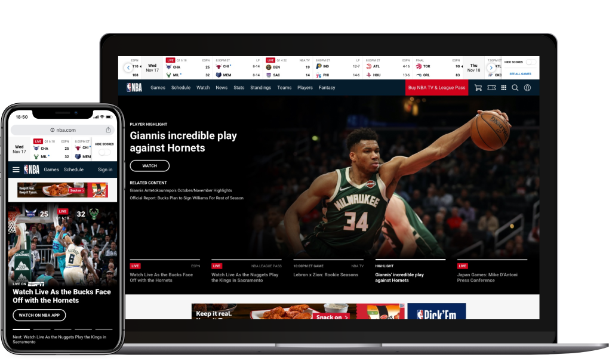Tap Watch Live As the Bucks headline on phone
Image resolution: width=609 pixels, height=364 pixels.
tap(61, 296)
